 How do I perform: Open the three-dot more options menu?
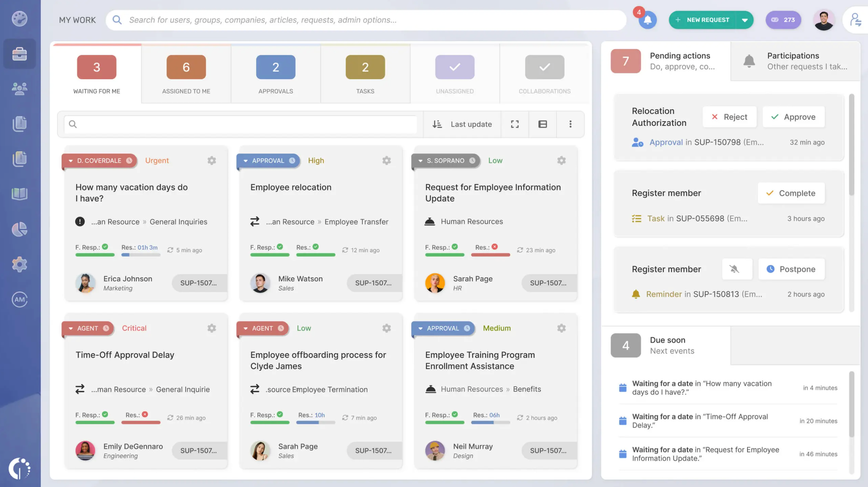pos(570,124)
